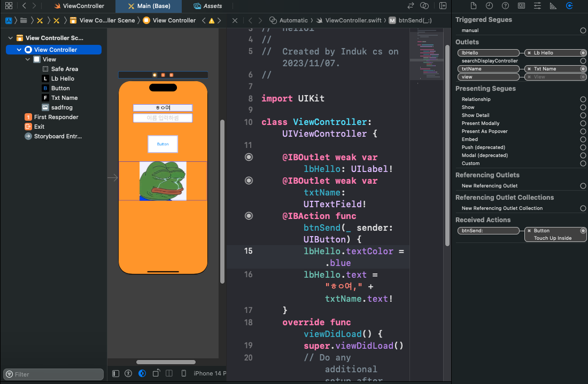Switch to the ViewController tab
Viewport: 588px width, 384px height.
click(x=79, y=6)
